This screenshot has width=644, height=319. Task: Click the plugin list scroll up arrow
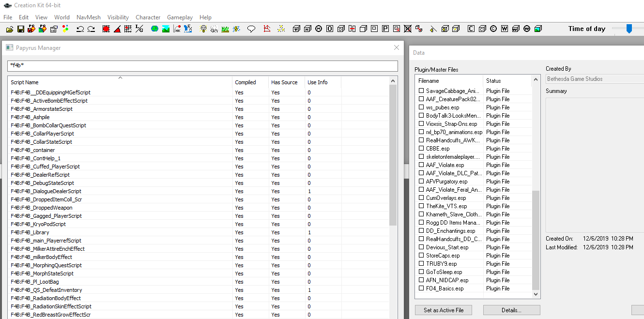click(536, 80)
